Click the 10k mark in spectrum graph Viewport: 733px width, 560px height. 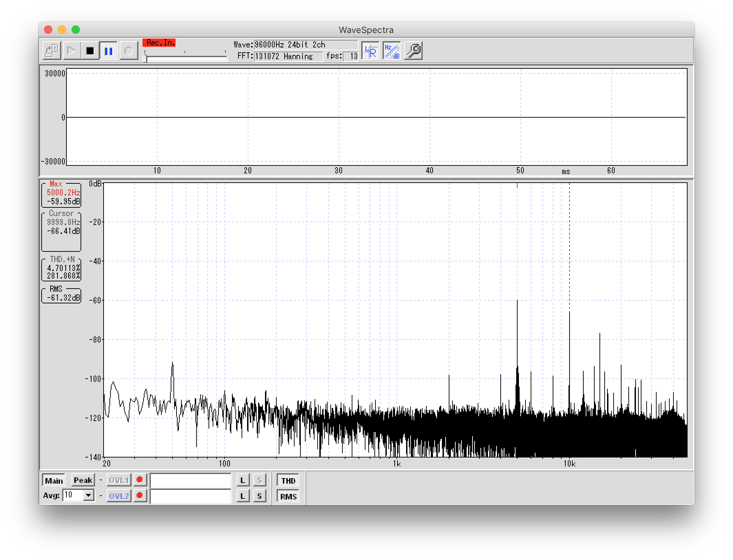(x=569, y=464)
